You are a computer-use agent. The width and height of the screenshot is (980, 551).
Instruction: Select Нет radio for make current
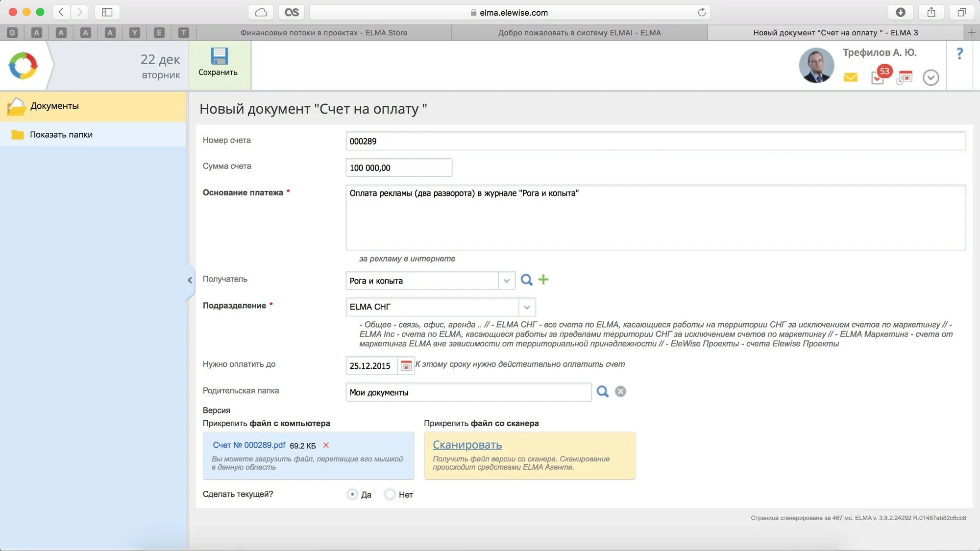[390, 494]
